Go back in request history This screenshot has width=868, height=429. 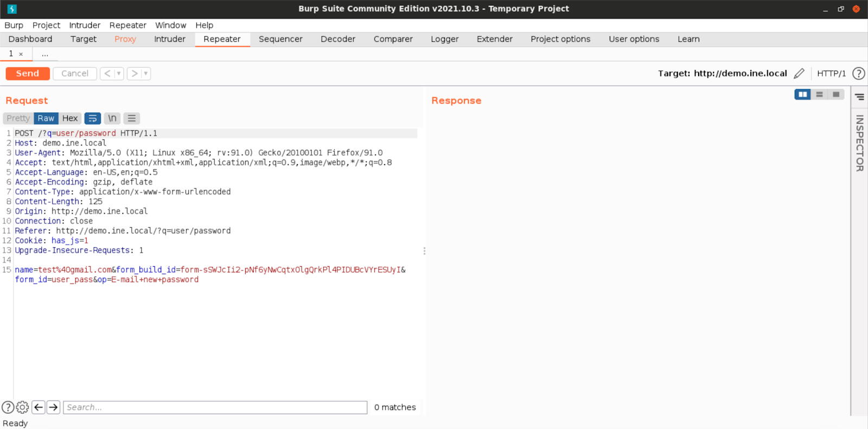click(107, 73)
